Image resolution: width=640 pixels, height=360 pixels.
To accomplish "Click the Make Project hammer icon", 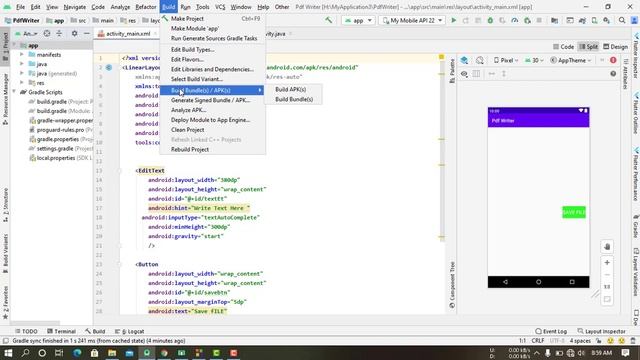I will (329, 20).
